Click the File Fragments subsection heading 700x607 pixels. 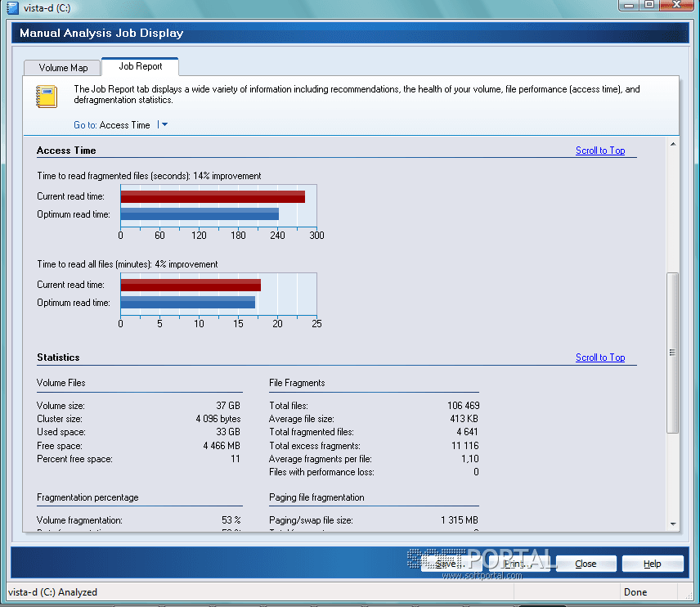tap(297, 383)
